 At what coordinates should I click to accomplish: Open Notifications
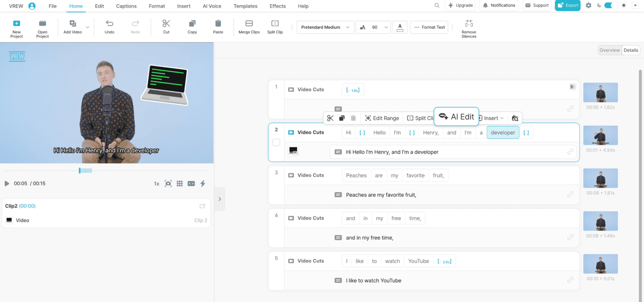pyautogui.click(x=499, y=6)
